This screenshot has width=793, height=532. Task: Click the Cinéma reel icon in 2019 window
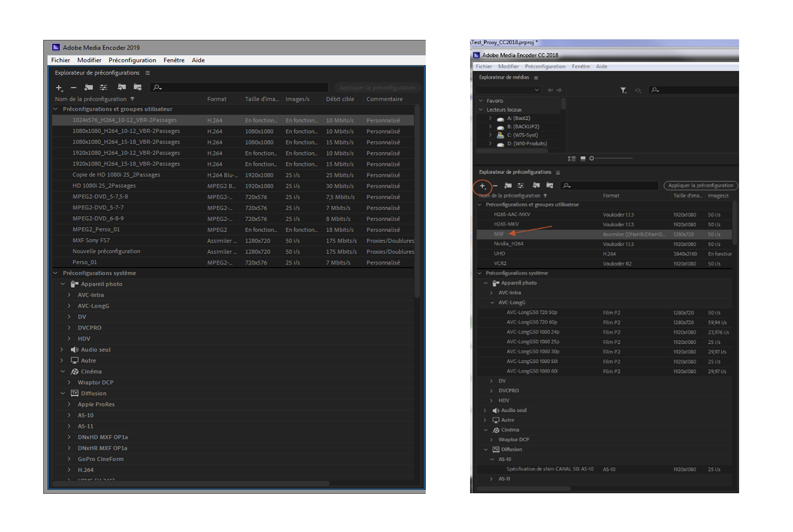click(74, 372)
